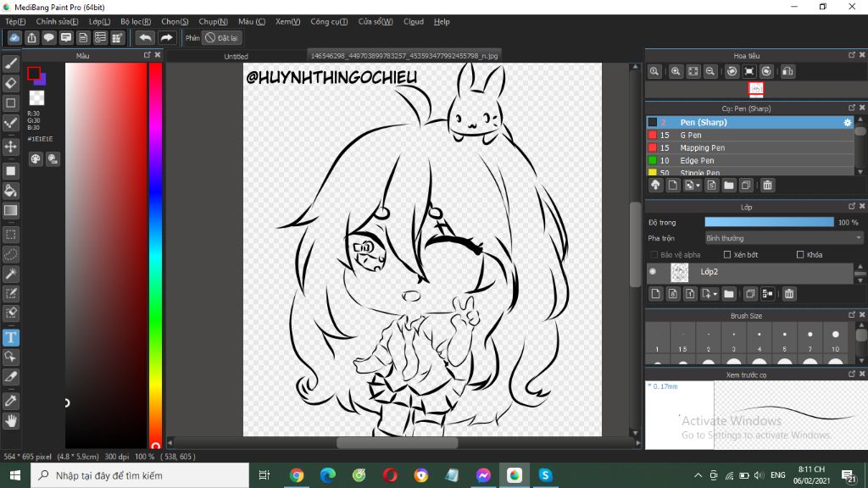
Task: Choose the Move tool
Action: (10, 147)
